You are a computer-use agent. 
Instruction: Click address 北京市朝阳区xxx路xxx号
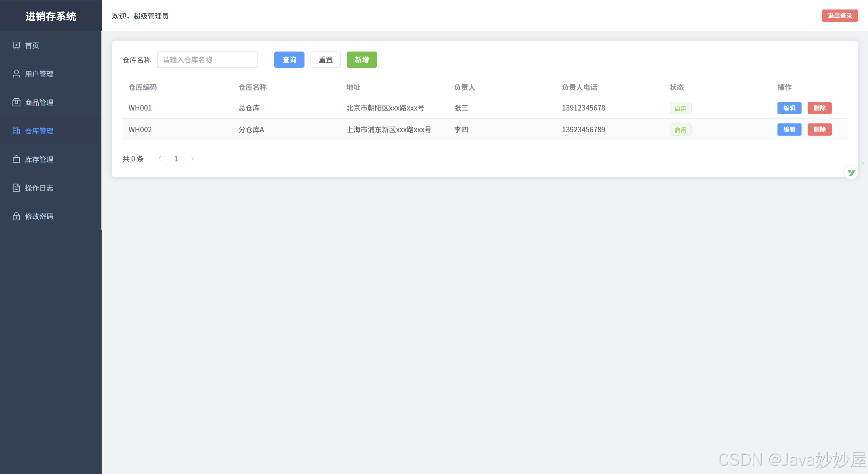385,108
